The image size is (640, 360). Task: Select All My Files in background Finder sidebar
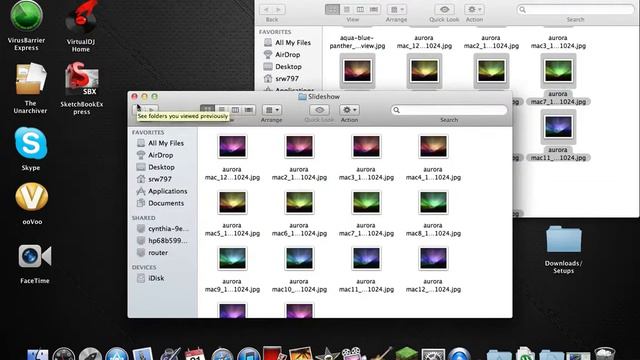287,42
